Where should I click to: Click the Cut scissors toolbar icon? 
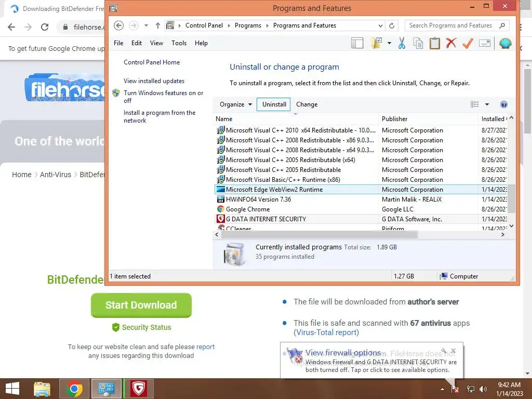pyautogui.click(x=402, y=43)
